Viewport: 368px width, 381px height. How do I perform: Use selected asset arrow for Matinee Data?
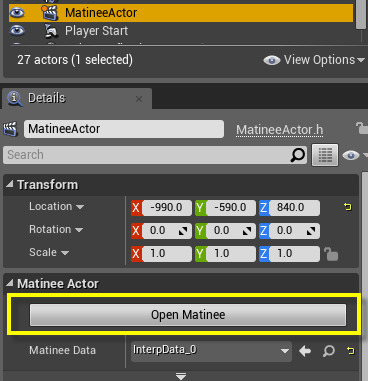pyautogui.click(x=305, y=351)
